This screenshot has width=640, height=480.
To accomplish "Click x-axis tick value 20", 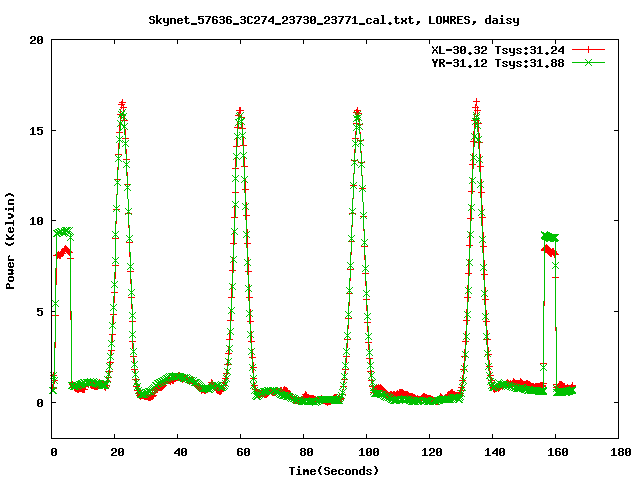I will pyautogui.click(x=117, y=452).
